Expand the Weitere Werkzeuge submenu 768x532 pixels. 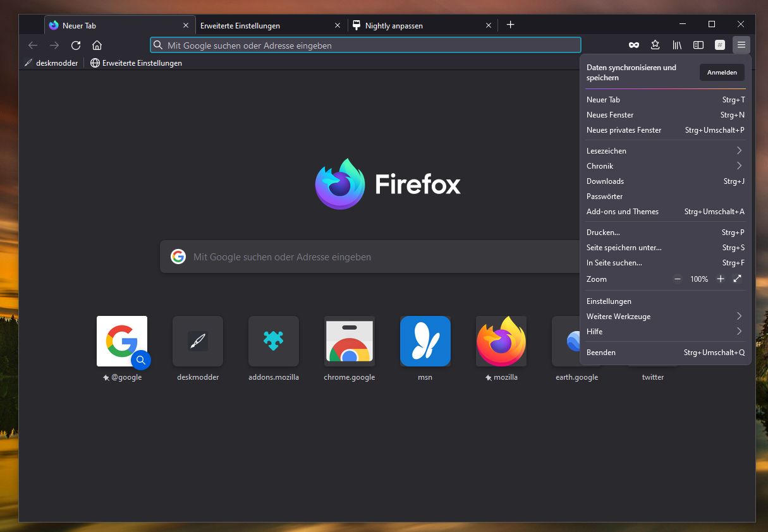pyautogui.click(x=666, y=317)
